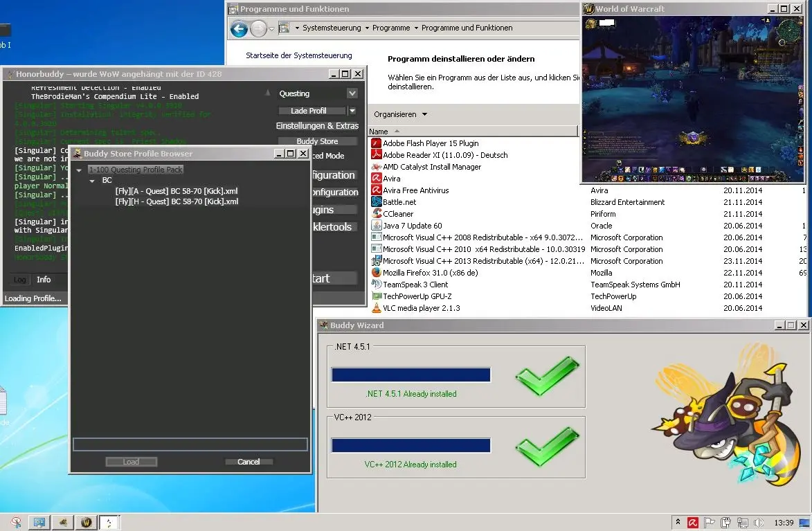Select the Battle.net program icon
Screen dimensions: 812x531
[x=377, y=202]
